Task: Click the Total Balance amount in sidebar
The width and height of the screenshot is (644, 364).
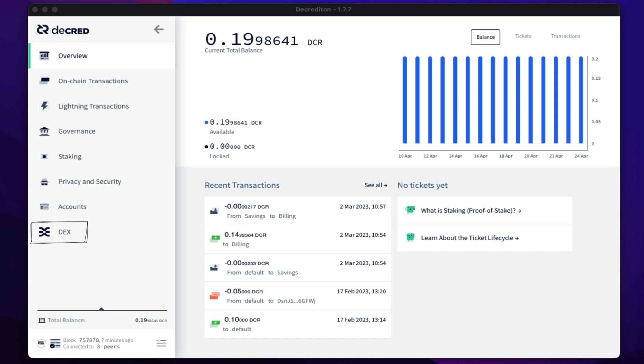Action: (151, 320)
